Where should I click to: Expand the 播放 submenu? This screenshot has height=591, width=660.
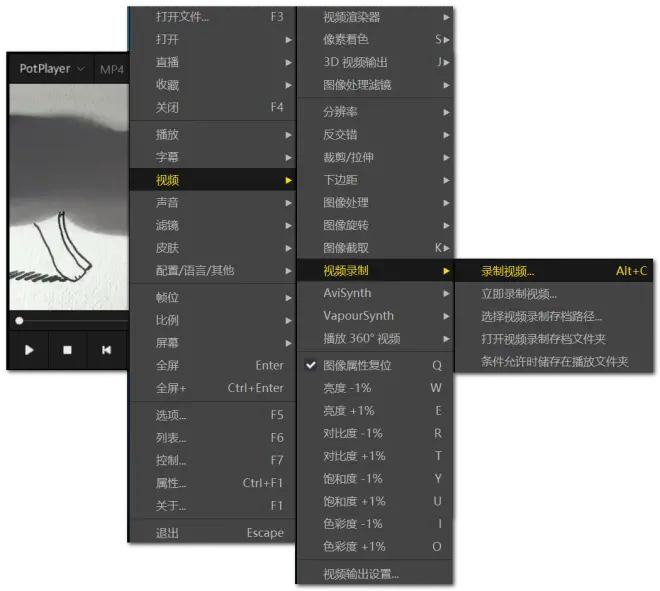click(x=213, y=135)
